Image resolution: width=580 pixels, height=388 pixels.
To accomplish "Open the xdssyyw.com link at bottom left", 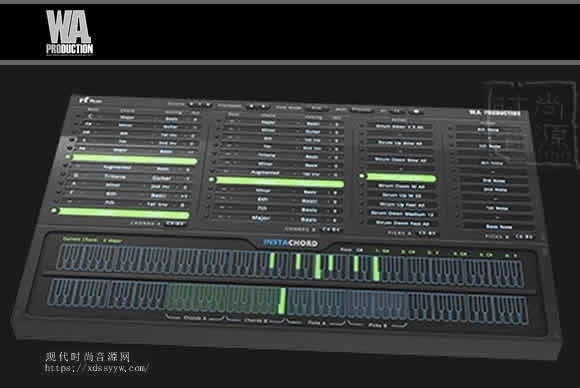I will coord(97,368).
